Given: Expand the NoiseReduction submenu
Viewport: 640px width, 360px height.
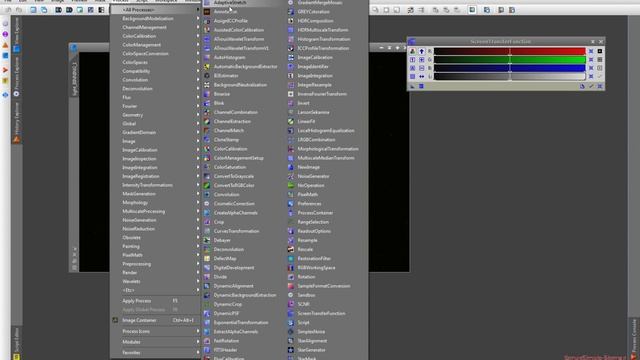Looking at the screenshot, I should 156,229.
